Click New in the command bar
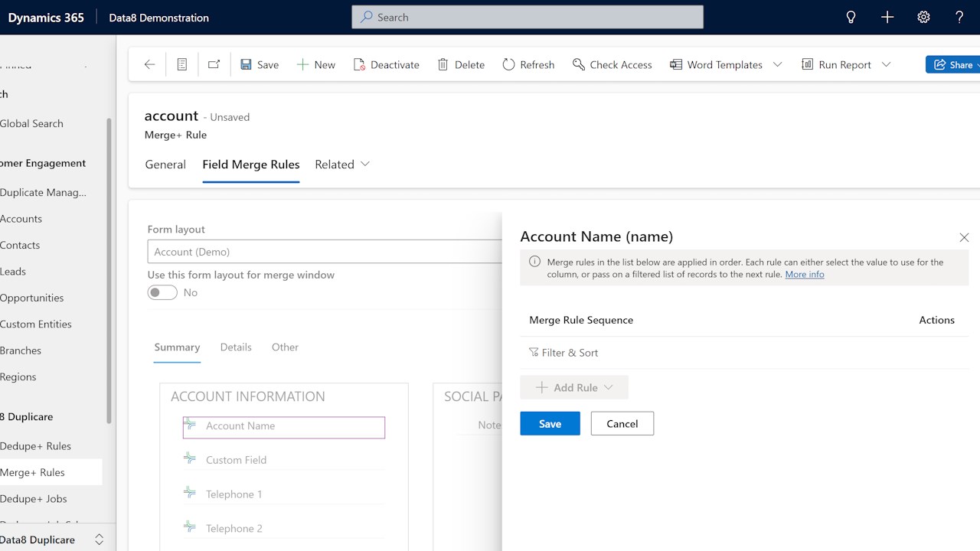The height and width of the screenshot is (551, 980). click(315, 64)
